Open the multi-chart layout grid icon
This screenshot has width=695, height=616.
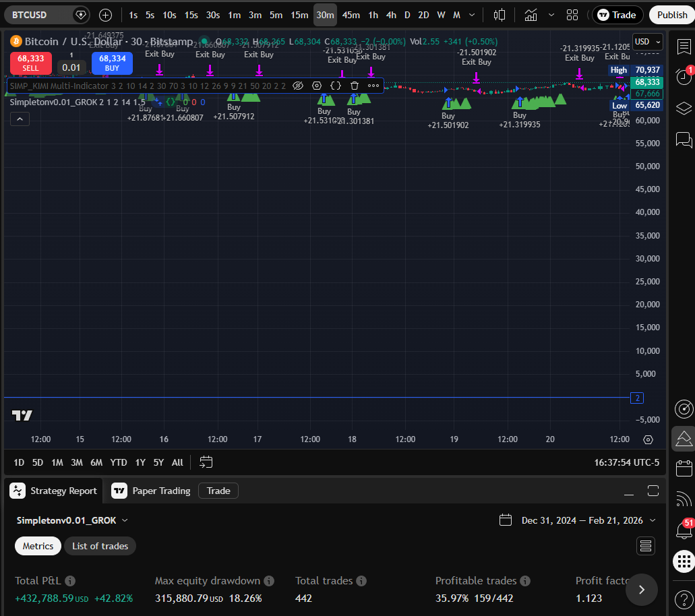coord(572,14)
